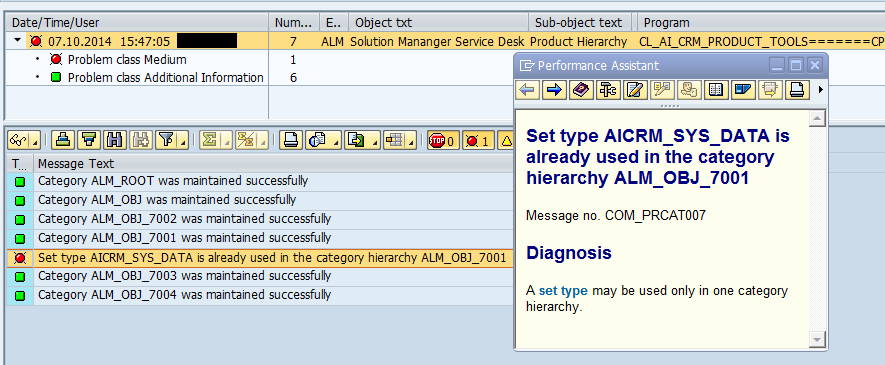Toggle the red error messages filter
The image size is (885, 365).
[x=478, y=139]
